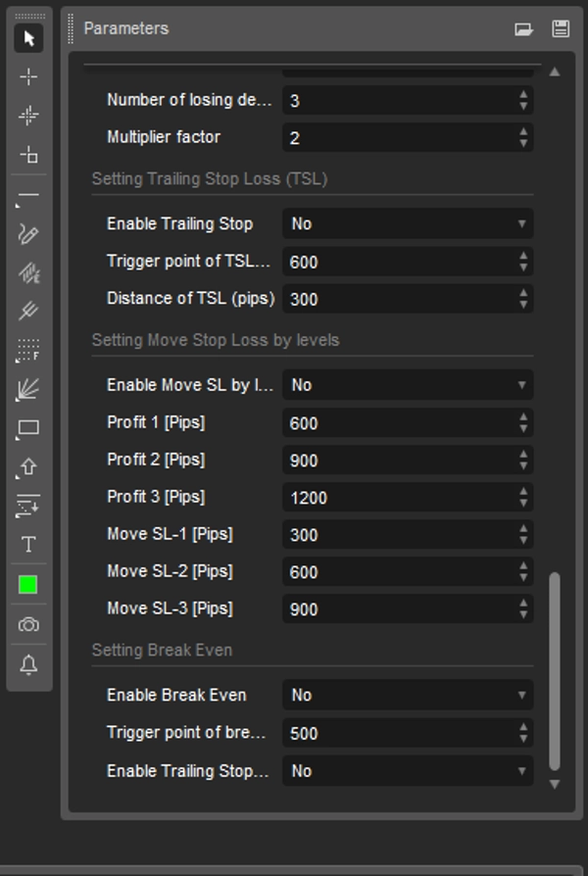Pick the Andrews pitchfork tool
Image resolution: width=588 pixels, height=876 pixels.
coord(28,311)
